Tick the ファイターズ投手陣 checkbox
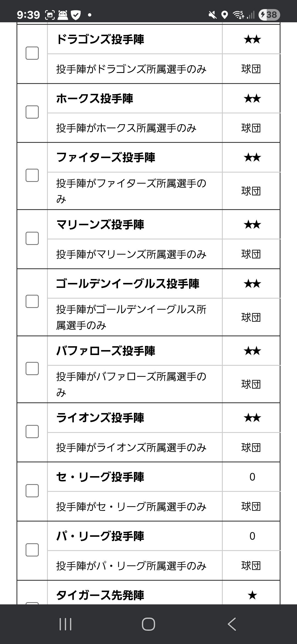 [32, 175]
